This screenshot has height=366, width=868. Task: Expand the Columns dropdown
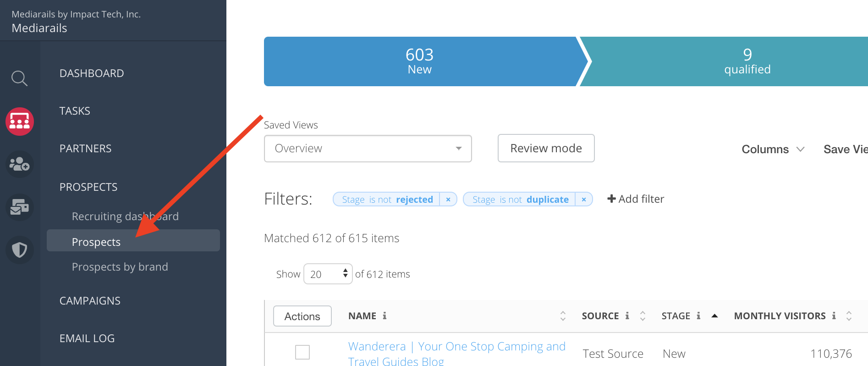773,150
